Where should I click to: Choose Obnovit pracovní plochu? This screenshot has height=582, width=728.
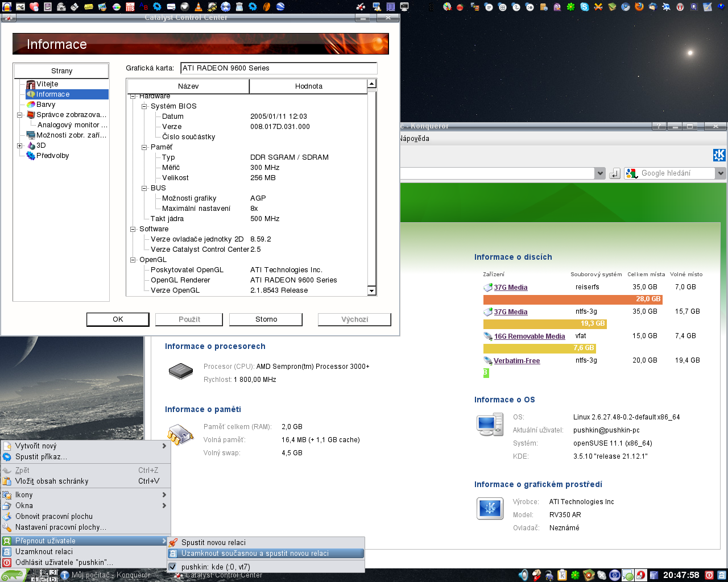coord(85,517)
